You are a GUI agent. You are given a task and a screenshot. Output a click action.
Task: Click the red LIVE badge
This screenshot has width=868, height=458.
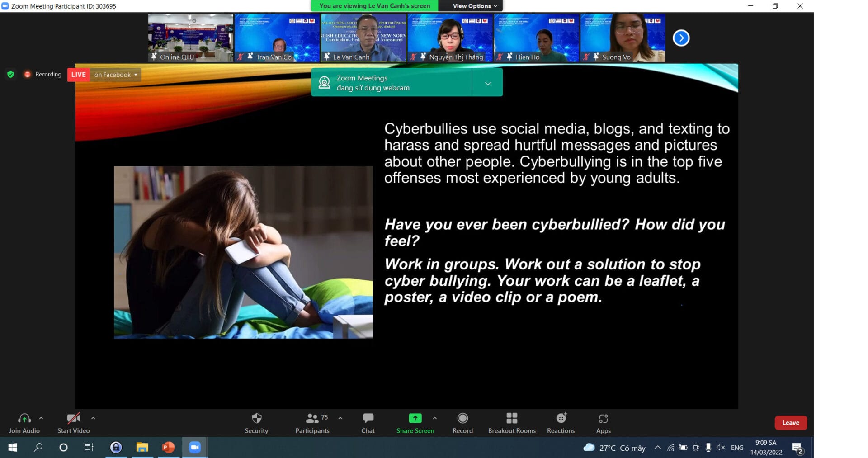click(x=78, y=75)
